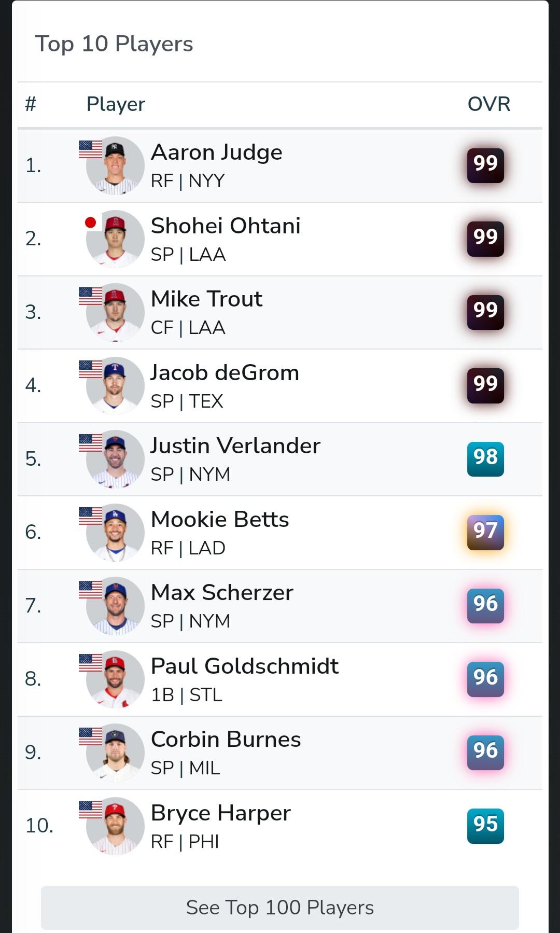This screenshot has width=560, height=933.
Task: Select the Justin Verlander name link
Action: point(235,446)
